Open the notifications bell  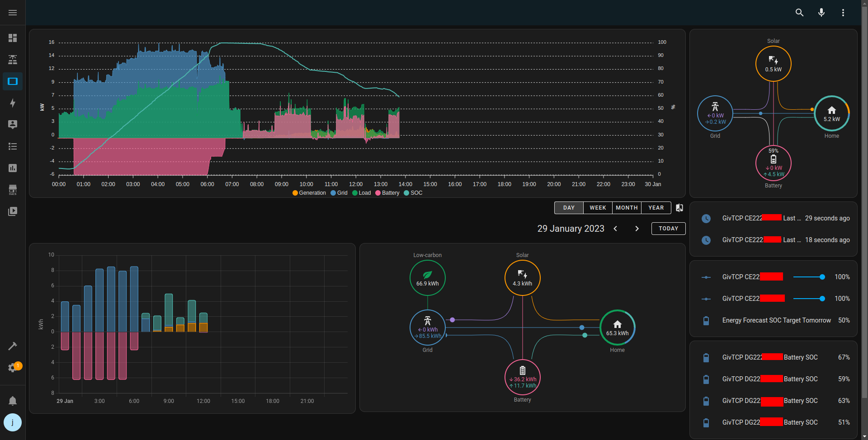[13, 401]
